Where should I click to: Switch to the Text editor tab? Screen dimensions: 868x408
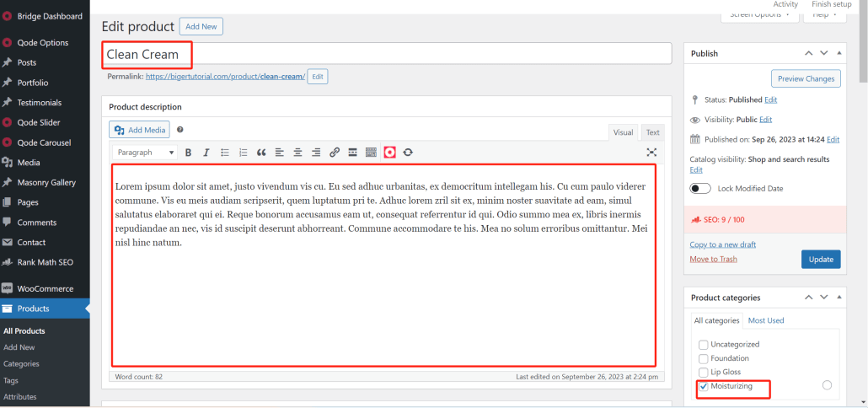[652, 132]
